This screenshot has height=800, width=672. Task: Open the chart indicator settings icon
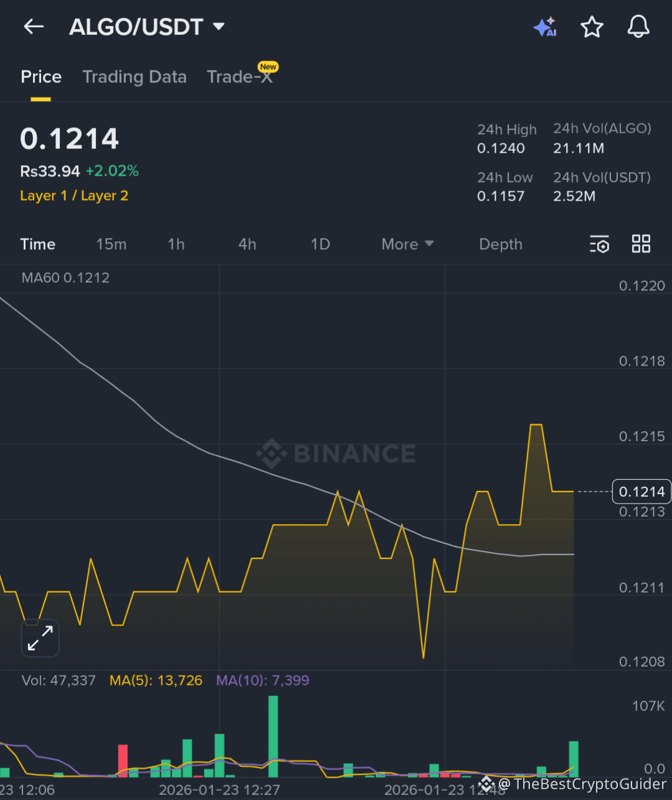pyautogui.click(x=599, y=244)
